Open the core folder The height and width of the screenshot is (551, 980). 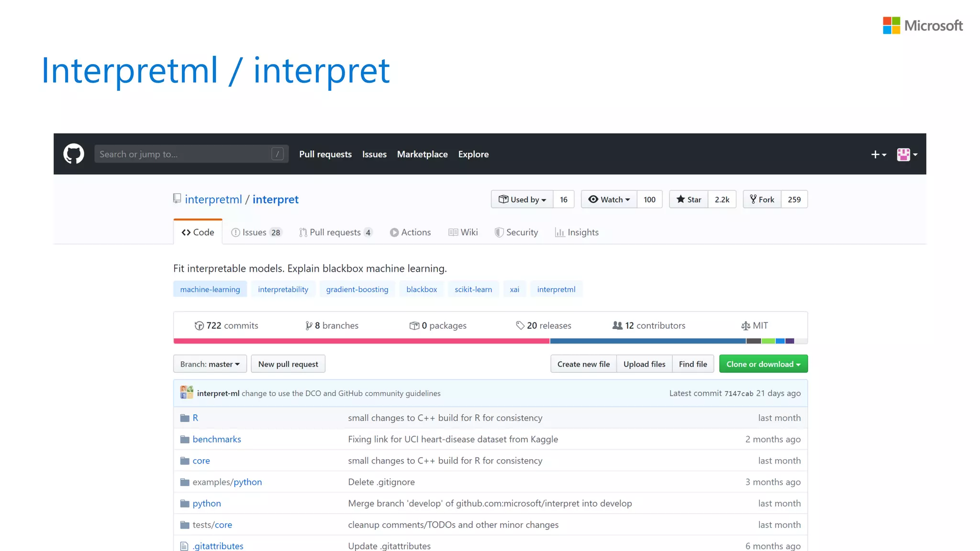201,461
